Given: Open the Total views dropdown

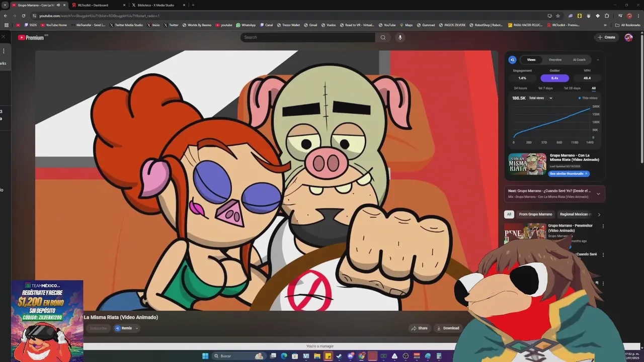Looking at the screenshot, I should pos(541,98).
